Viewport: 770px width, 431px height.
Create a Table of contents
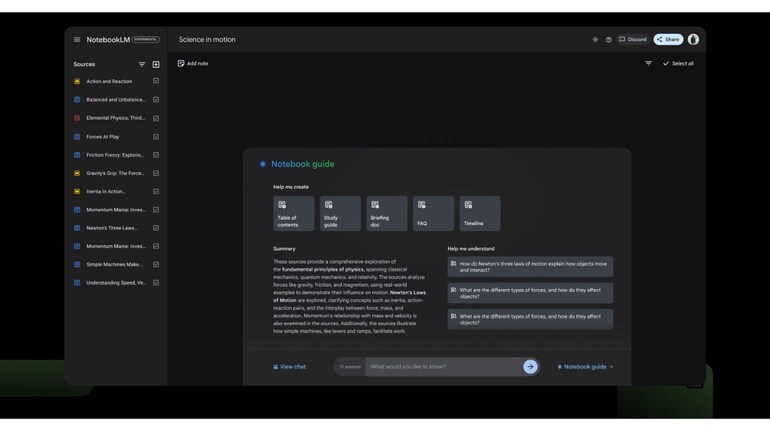[x=294, y=214]
